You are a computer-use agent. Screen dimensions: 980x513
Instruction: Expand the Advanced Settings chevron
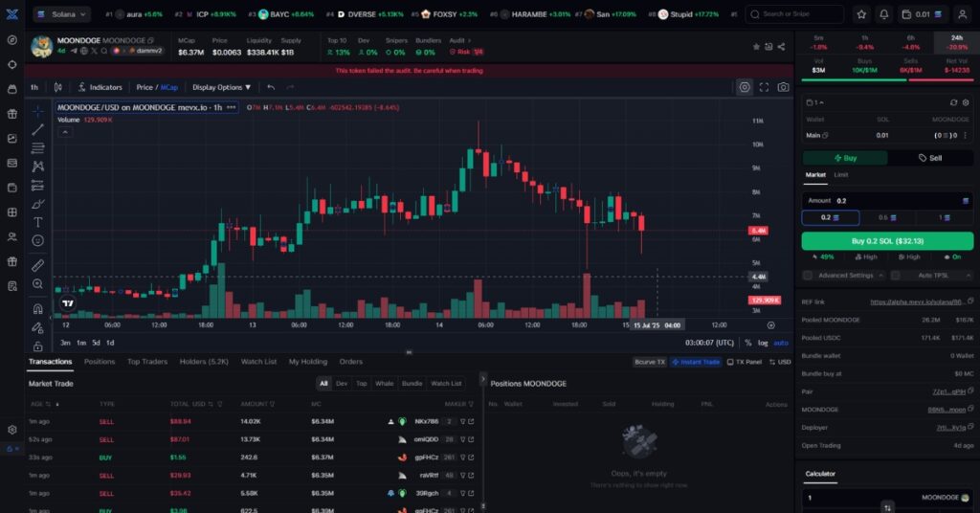880,275
